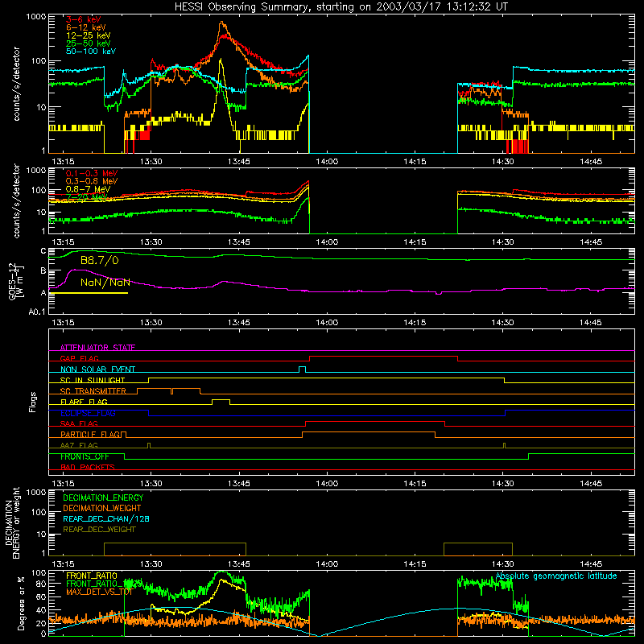Click the orange 6-12 keV peak near 13:42
The image size is (644, 644).
pos(222,23)
